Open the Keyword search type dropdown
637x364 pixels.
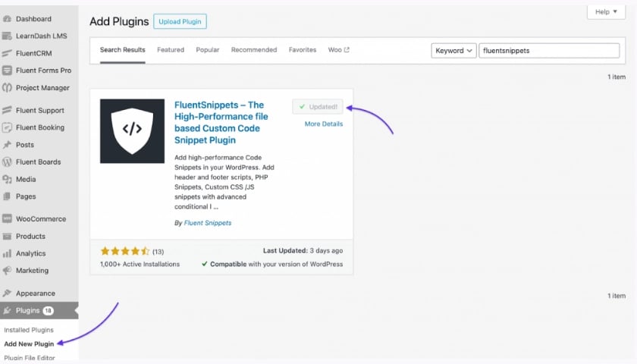pos(453,51)
